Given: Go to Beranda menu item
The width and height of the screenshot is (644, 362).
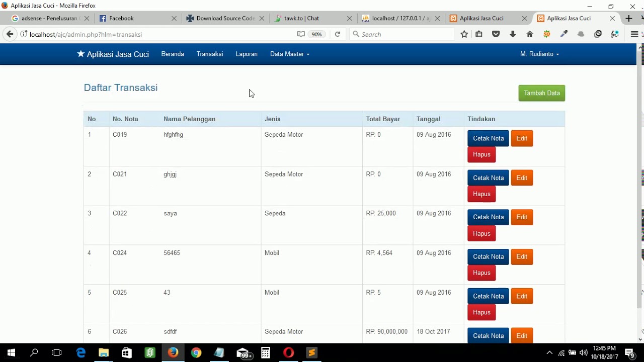Looking at the screenshot, I should tap(173, 54).
